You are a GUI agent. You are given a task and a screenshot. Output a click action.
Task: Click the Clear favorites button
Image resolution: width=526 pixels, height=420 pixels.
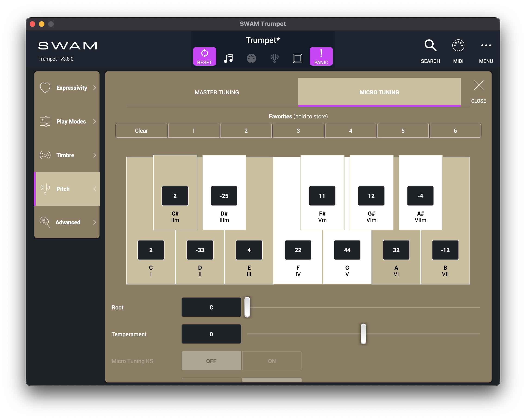141,131
